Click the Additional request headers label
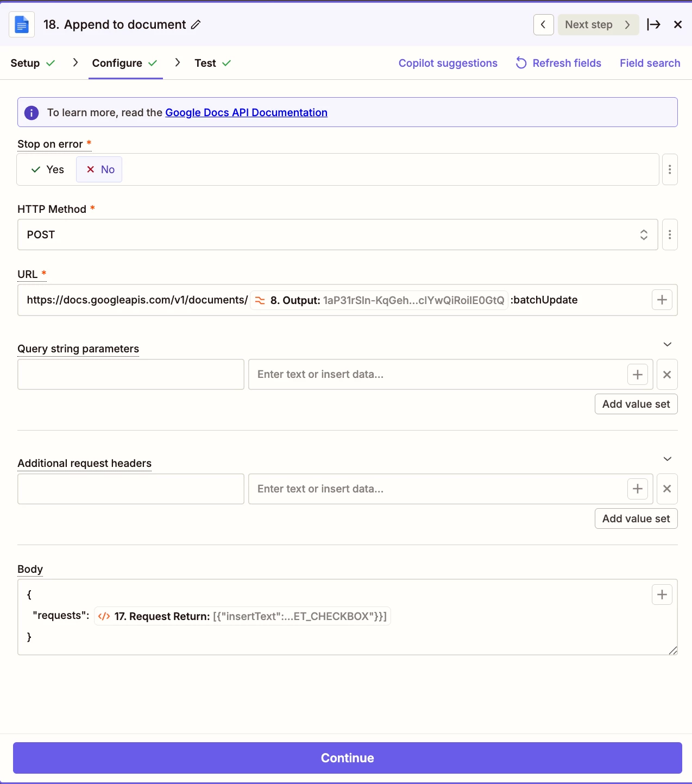This screenshot has height=784, width=692. pyautogui.click(x=84, y=463)
